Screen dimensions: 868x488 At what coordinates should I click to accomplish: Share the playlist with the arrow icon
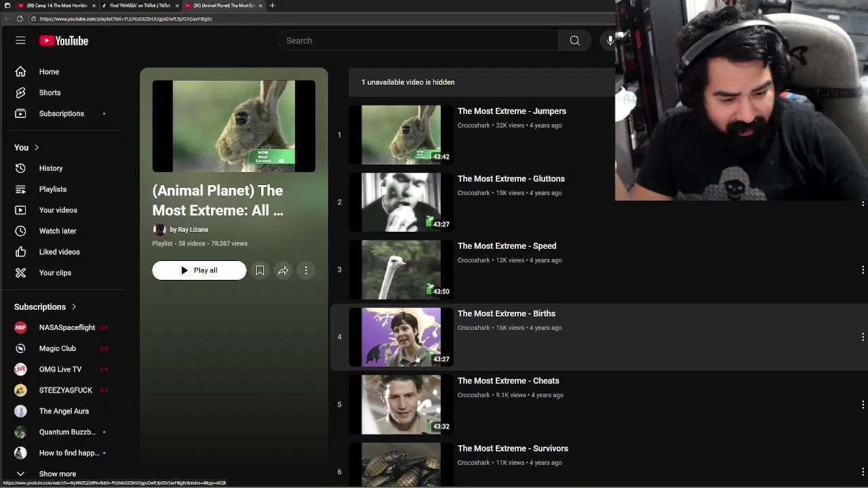[x=283, y=270]
